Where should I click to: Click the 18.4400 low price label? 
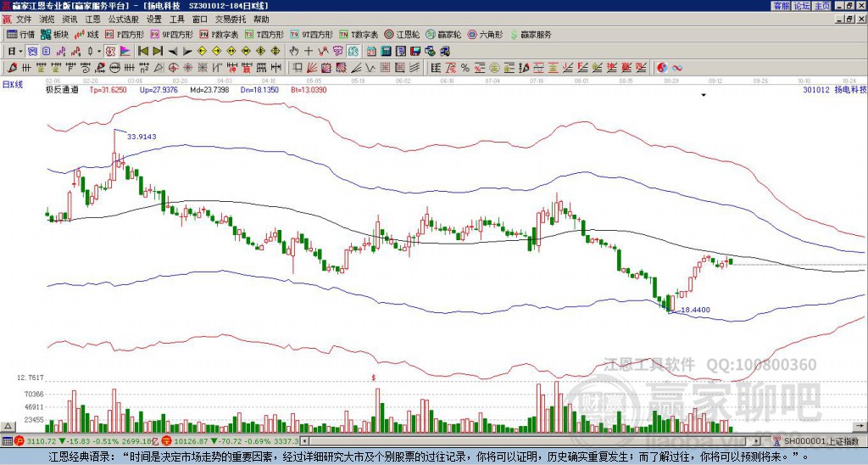(x=695, y=310)
